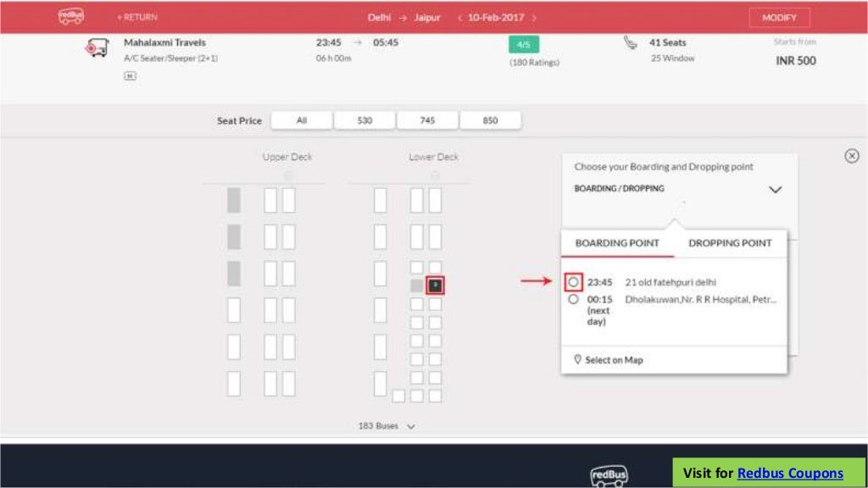This screenshot has width=868, height=488.
Task: Click the redBus logo in the footer
Action: tap(609, 474)
